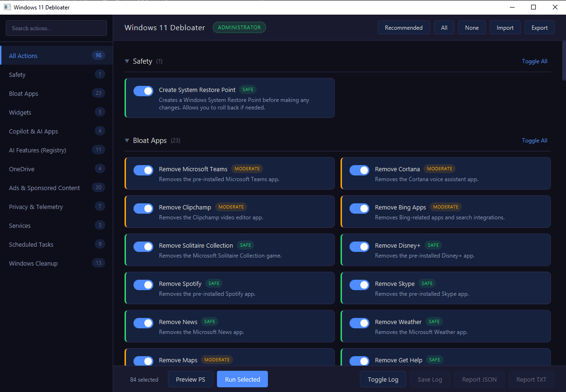Click Report TXT button
Screen dimensions: 566x392
point(532,379)
